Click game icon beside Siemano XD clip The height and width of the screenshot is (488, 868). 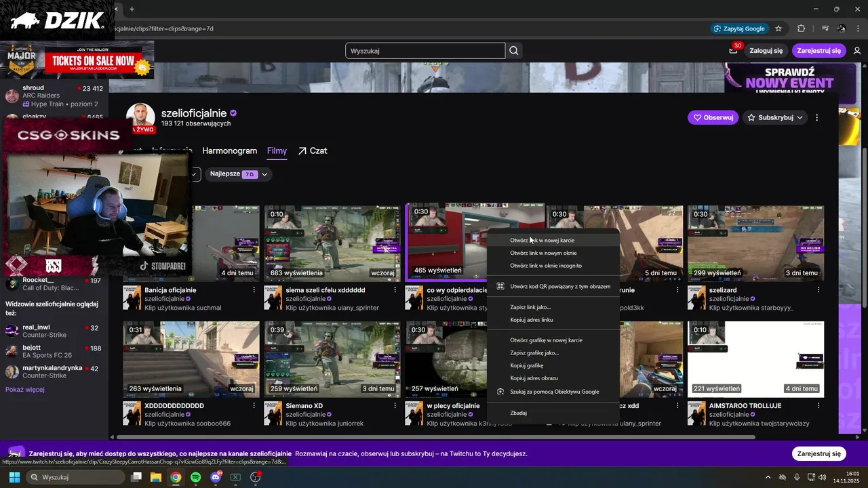(273, 413)
